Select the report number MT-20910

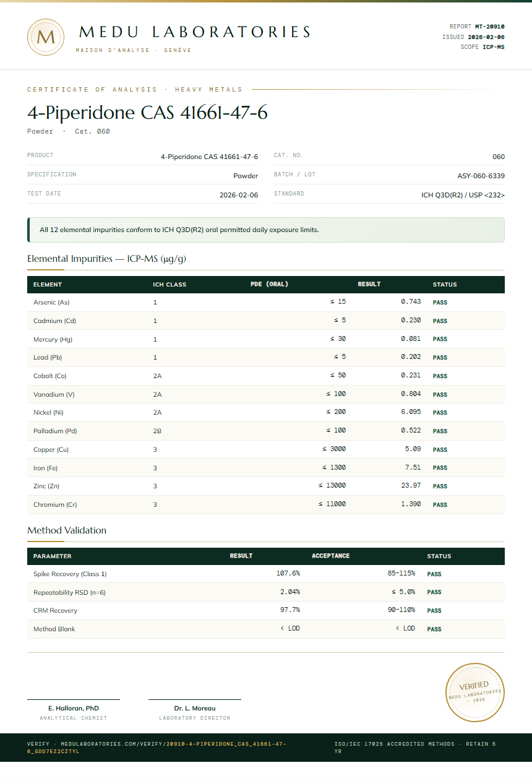pos(490,27)
